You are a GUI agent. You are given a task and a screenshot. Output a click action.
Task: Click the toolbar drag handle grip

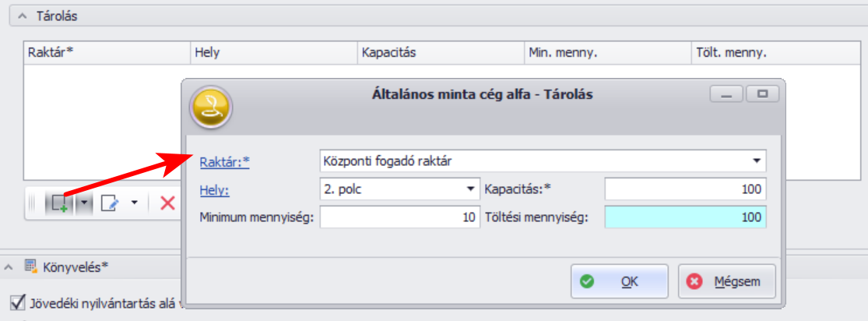coord(32,203)
